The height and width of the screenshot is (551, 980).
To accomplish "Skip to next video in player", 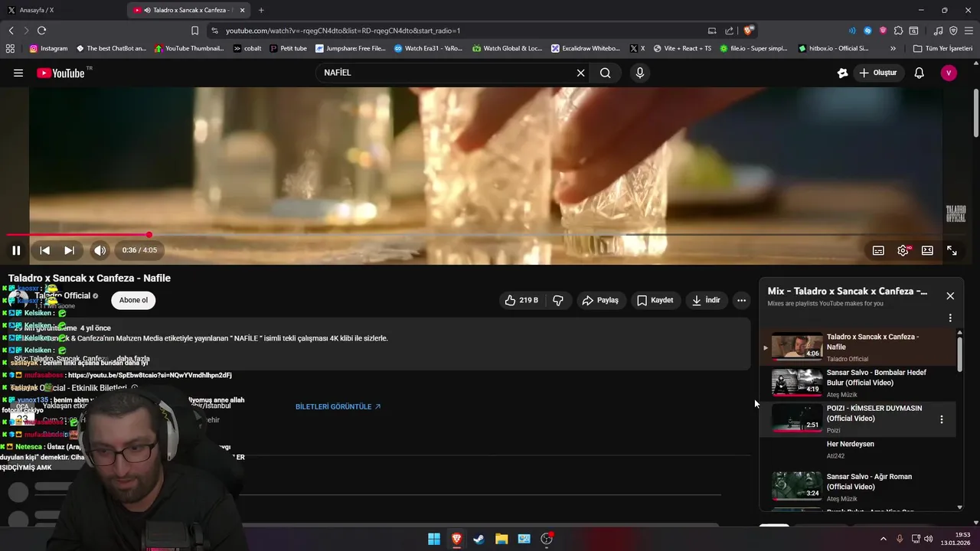I will [x=69, y=250].
